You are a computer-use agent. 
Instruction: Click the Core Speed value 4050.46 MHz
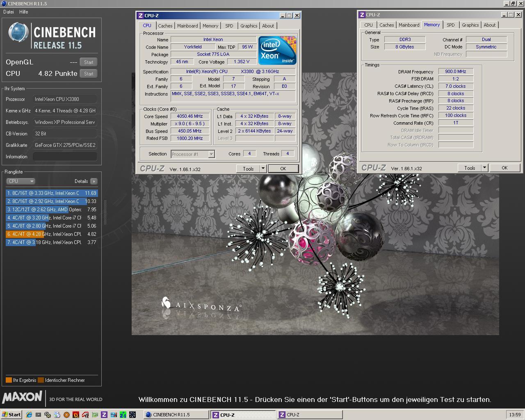tap(190, 116)
